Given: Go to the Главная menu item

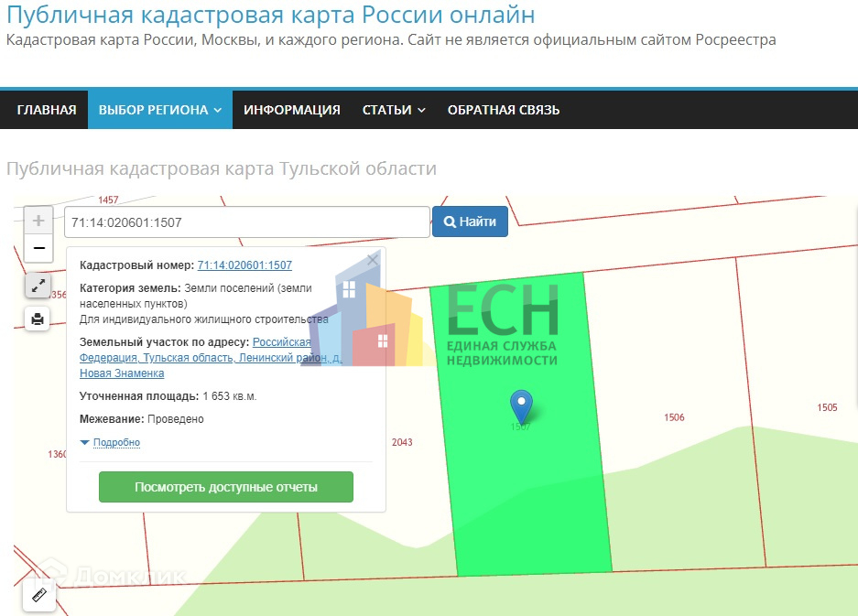Looking at the screenshot, I should [x=47, y=110].
